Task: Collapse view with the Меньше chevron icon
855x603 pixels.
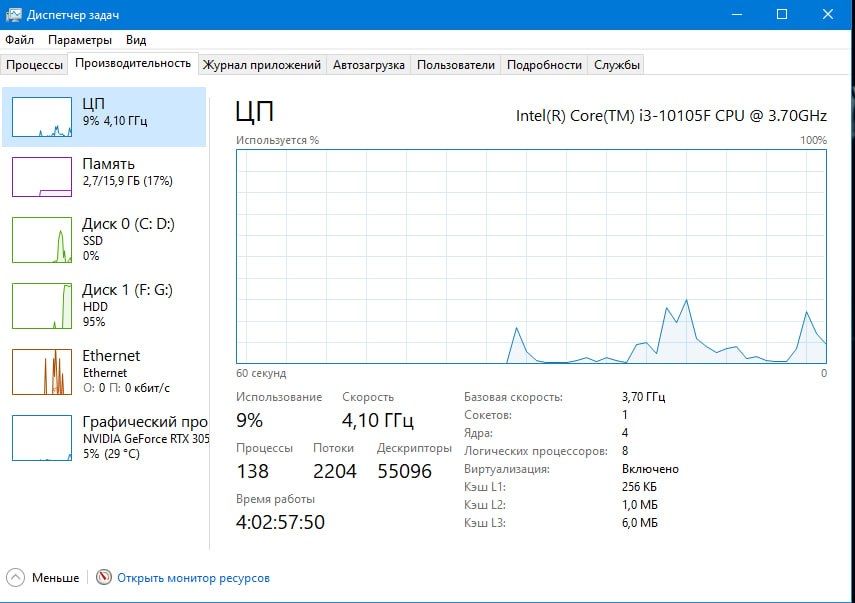Action: point(15,577)
